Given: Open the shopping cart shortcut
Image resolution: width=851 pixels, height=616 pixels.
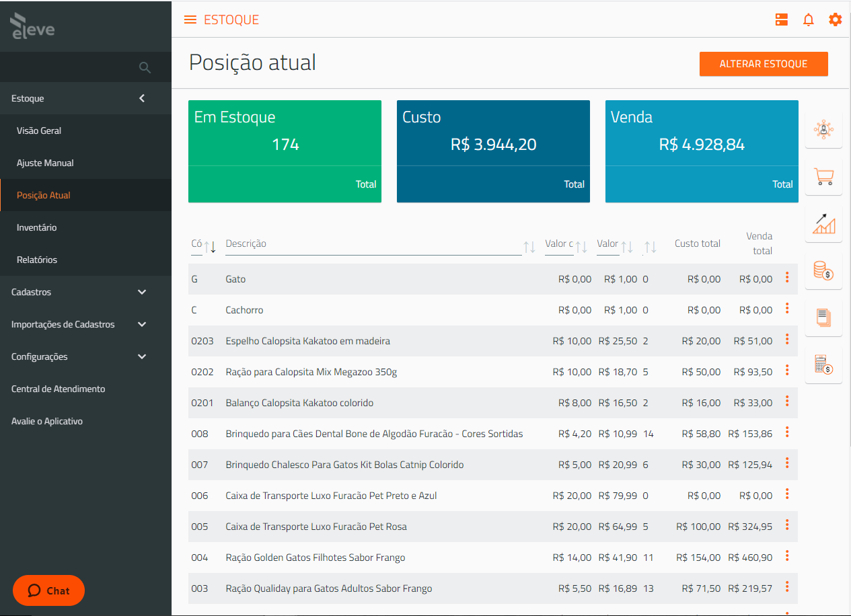Looking at the screenshot, I should click(x=823, y=177).
